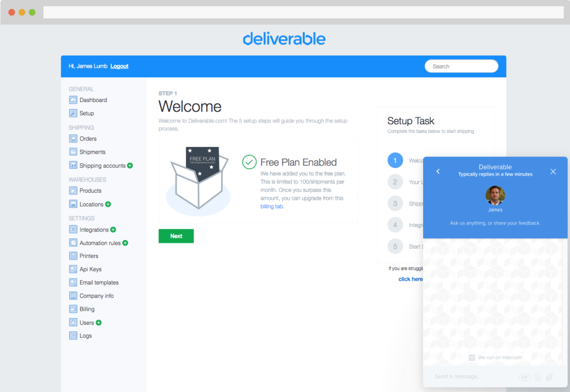Select setup step 3 circle
570x392 pixels.
pyautogui.click(x=395, y=203)
